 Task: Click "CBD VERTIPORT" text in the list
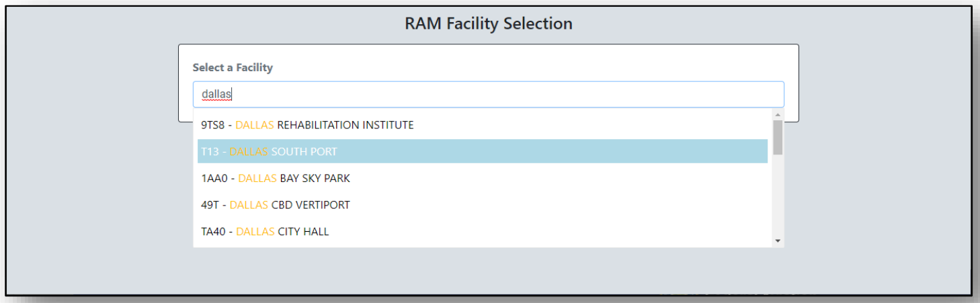[311, 205]
